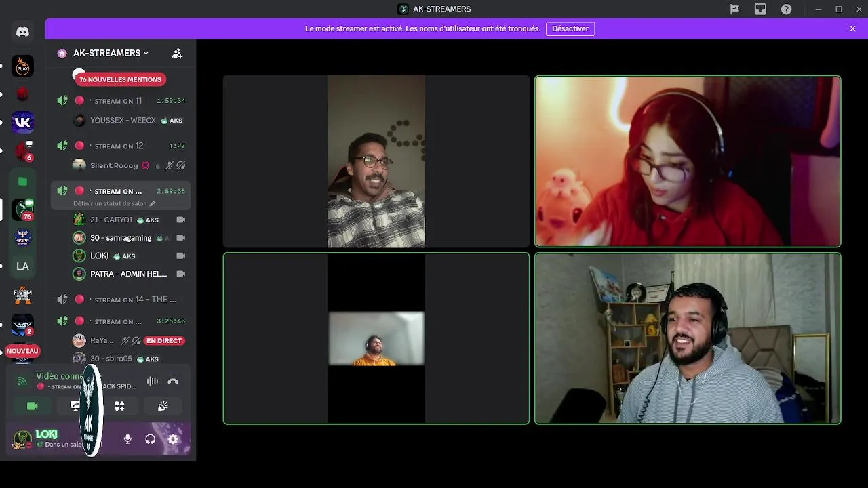Open the FiveM server icon
Image resolution: width=868 pixels, height=488 pixels.
point(22,296)
